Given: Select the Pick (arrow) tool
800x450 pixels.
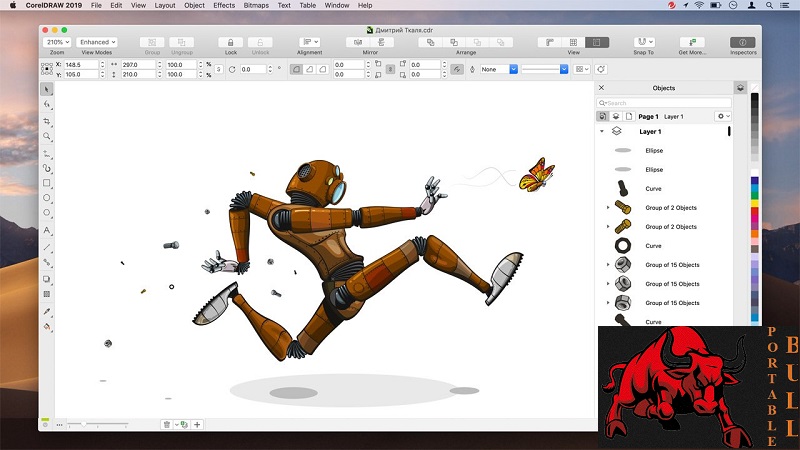Looking at the screenshot, I should pos(46,89).
